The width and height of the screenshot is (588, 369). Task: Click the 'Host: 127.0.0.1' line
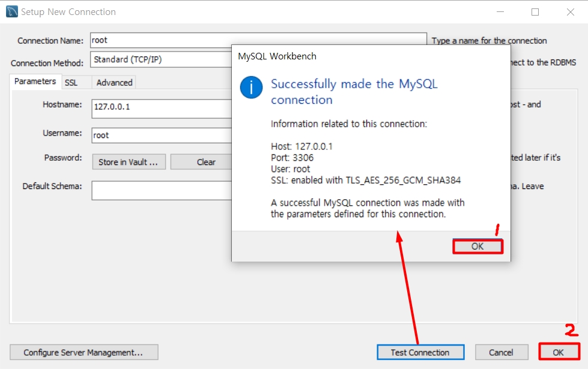click(302, 146)
